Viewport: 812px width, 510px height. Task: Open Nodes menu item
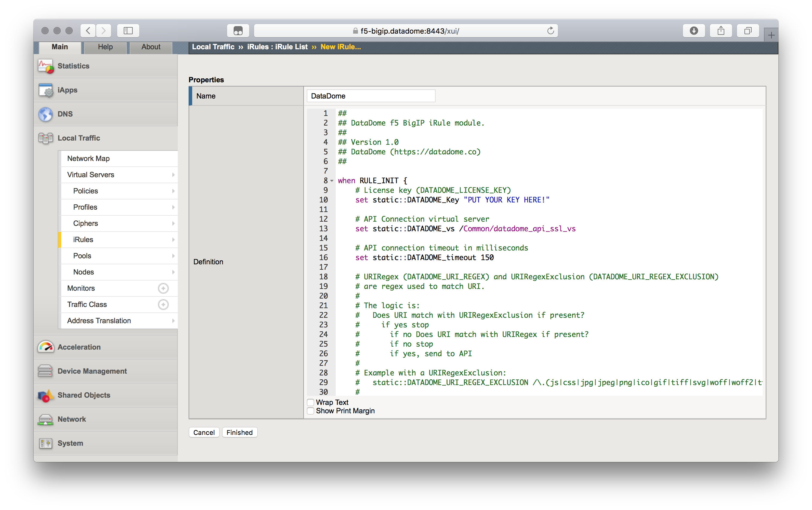click(120, 272)
